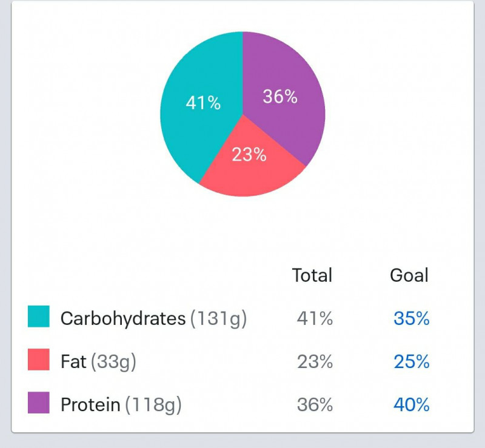The height and width of the screenshot is (448, 485).
Task: Open the 25% fat goal link
Action: coord(411,361)
